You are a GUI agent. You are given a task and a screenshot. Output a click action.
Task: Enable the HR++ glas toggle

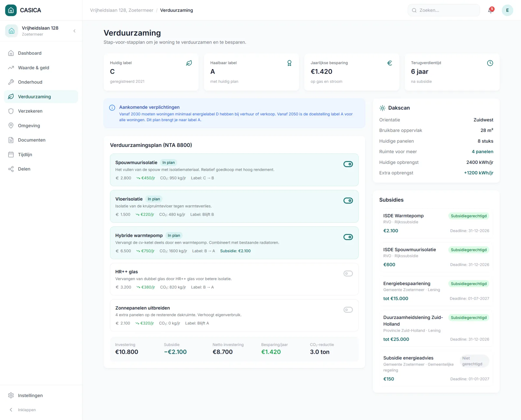pyautogui.click(x=348, y=274)
